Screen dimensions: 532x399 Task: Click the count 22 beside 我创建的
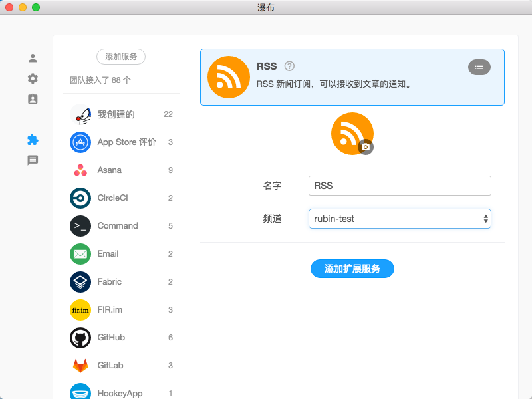click(168, 114)
